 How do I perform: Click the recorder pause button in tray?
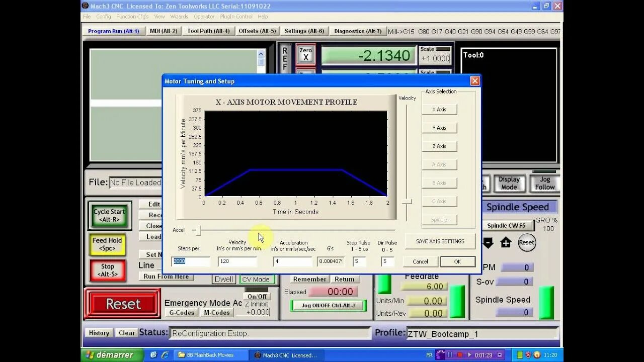(x=451, y=355)
